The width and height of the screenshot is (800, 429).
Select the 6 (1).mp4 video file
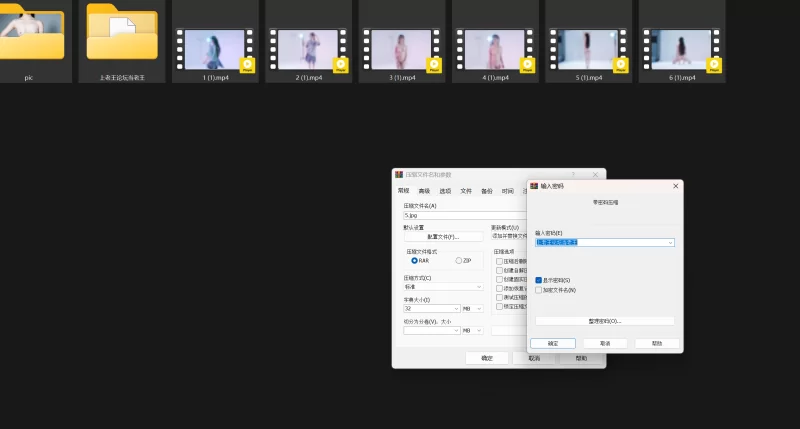click(x=682, y=48)
